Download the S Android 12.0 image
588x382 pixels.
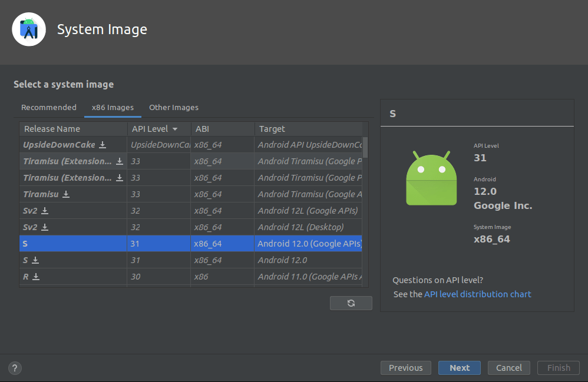(x=35, y=260)
